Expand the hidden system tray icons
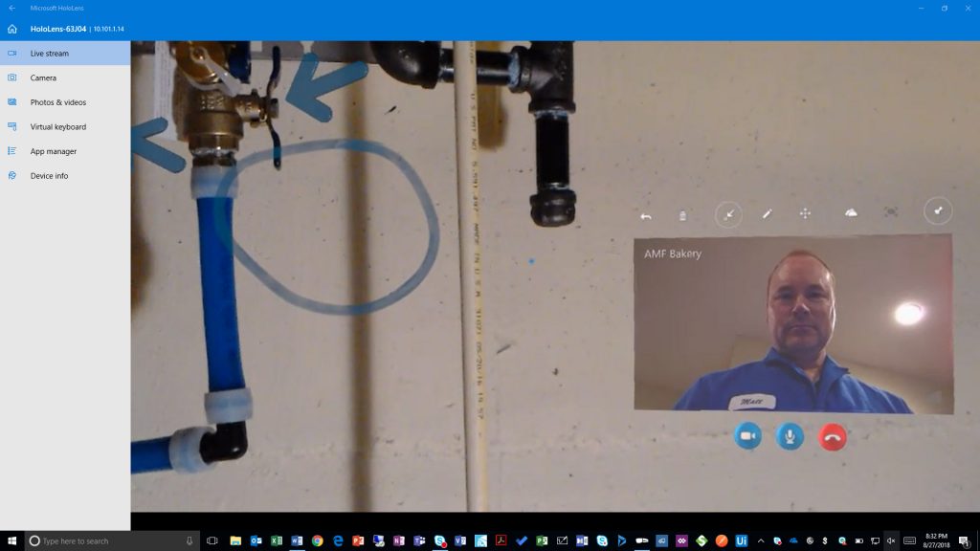 [x=762, y=540]
